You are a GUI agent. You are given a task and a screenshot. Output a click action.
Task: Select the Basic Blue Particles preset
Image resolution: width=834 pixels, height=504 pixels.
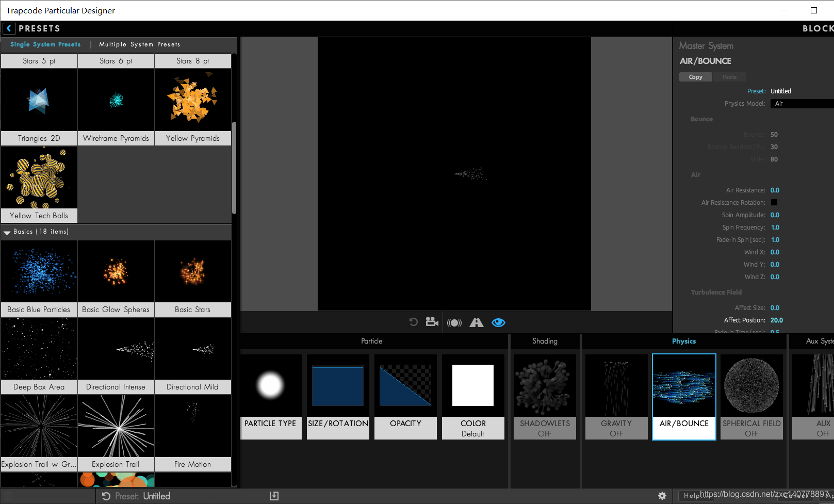click(x=39, y=278)
